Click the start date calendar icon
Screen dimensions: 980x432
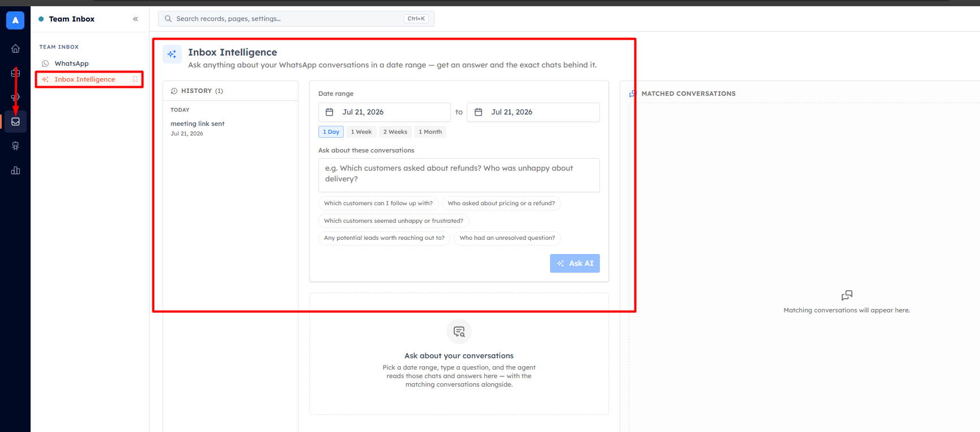329,112
